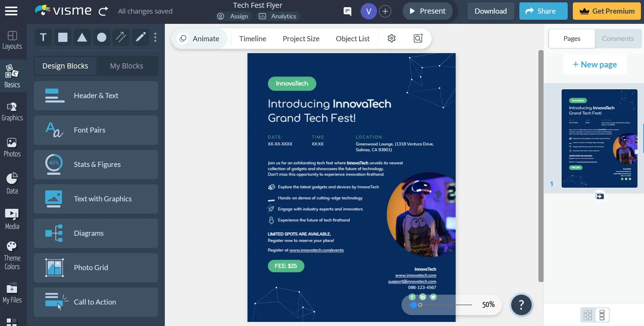644x326 pixels.
Task: Open the Pages tab
Action: pyautogui.click(x=572, y=38)
